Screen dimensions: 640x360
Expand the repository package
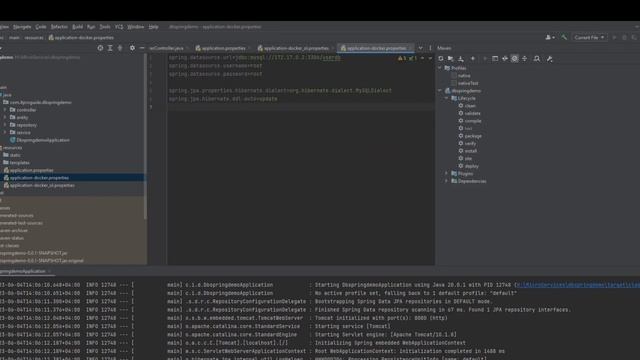click(5, 125)
